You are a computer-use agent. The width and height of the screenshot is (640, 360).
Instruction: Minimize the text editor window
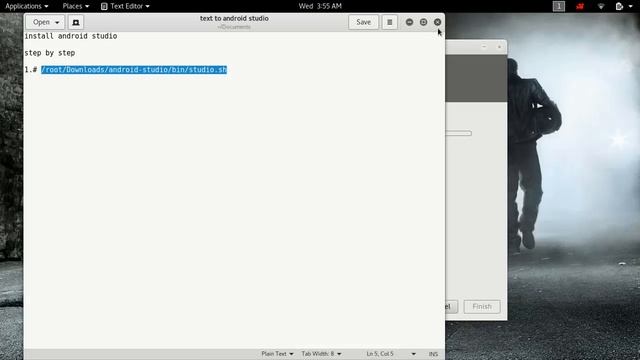coord(409,22)
